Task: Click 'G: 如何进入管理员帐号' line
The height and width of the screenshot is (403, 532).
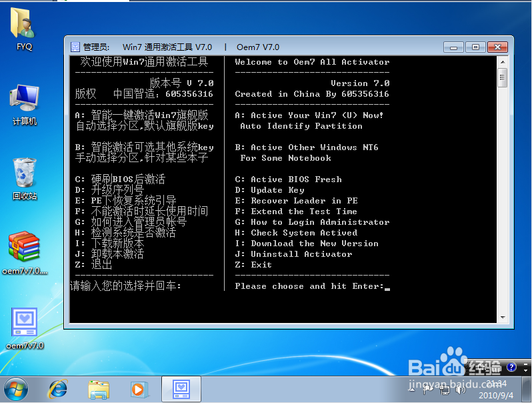Action: pos(131,222)
